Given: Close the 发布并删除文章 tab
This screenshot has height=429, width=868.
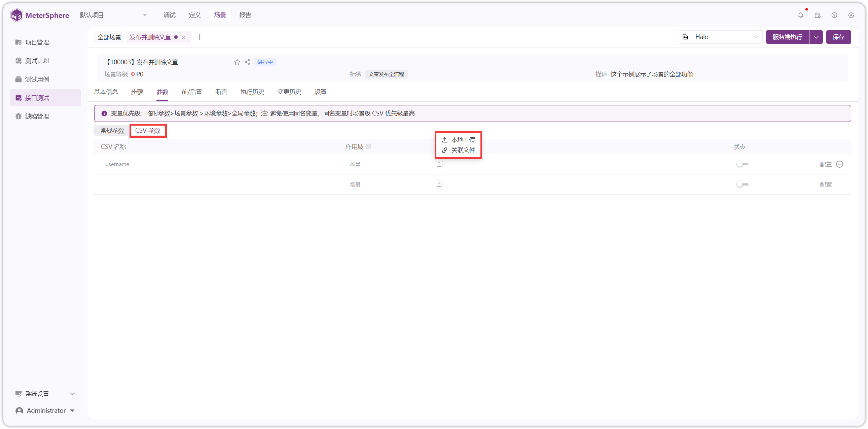Looking at the screenshot, I should click(x=183, y=37).
